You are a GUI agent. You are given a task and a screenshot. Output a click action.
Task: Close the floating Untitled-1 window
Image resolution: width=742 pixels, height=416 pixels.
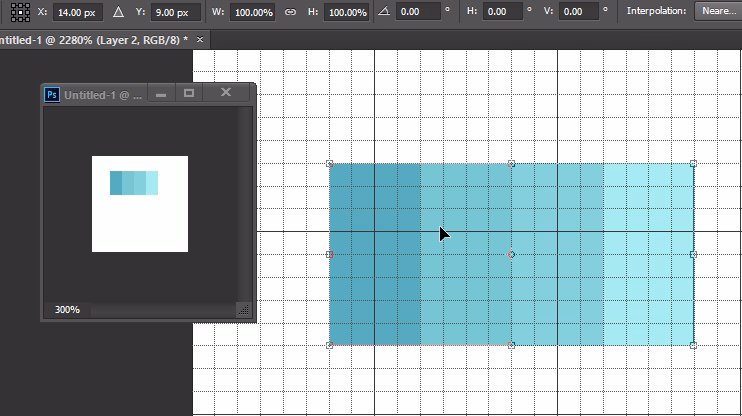[x=226, y=93]
